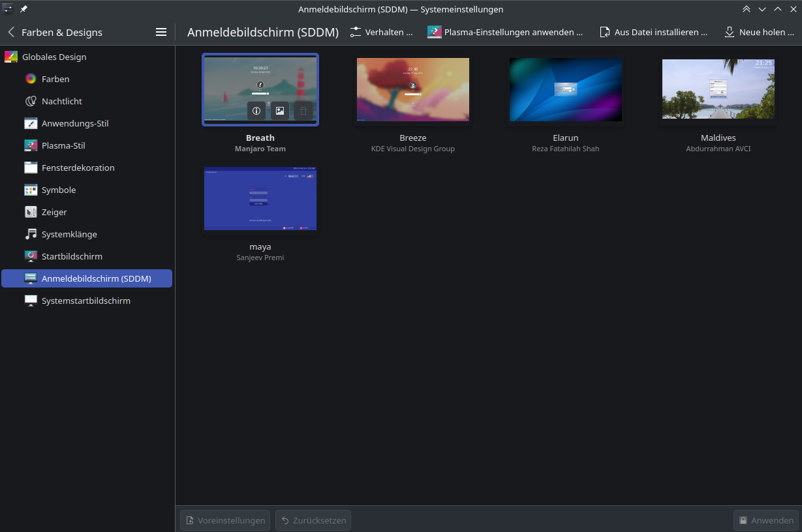Open the Symbole icon settings
This screenshot has width=802, height=532.
click(x=87, y=190)
